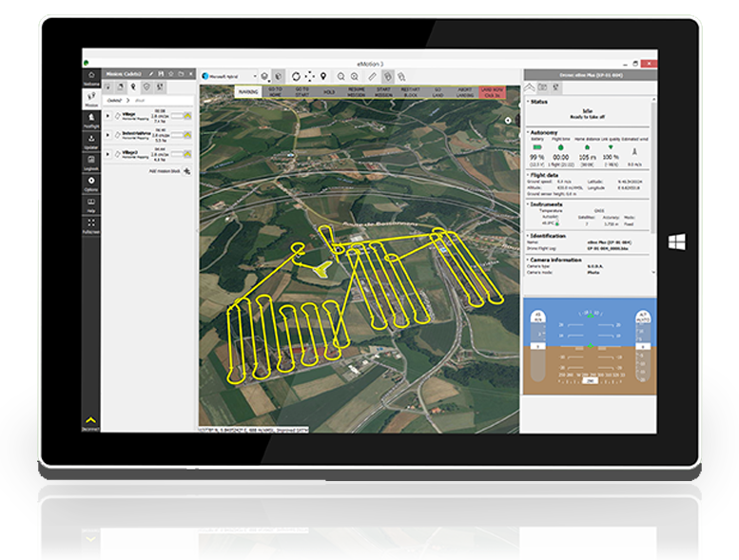Expand the Village mission block
The image size is (739, 560).
[107, 116]
